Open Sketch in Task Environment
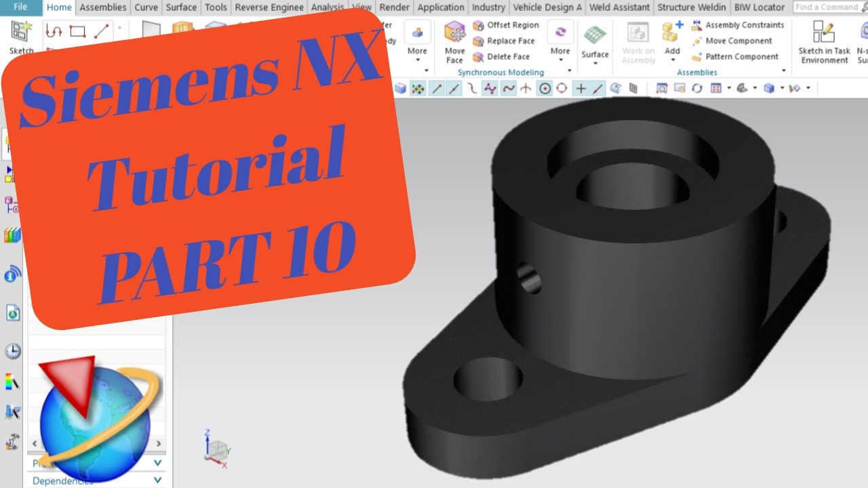This screenshot has width=868, height=488. pos(824,42)
